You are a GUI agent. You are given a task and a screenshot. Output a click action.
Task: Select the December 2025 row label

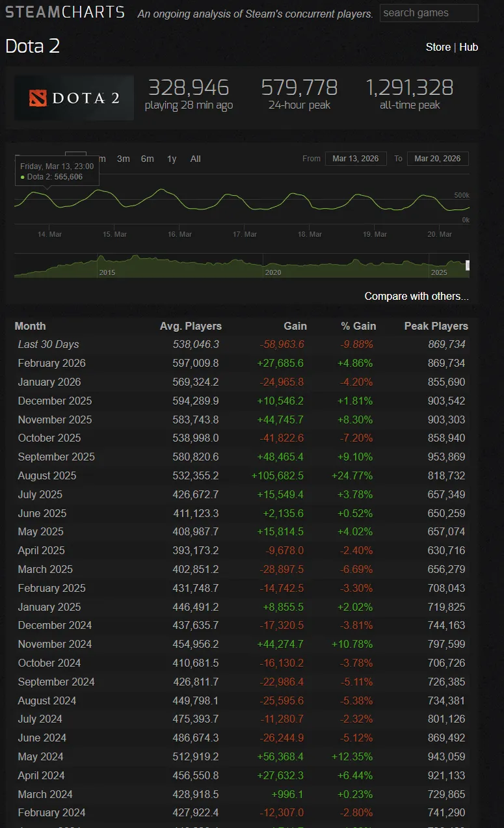(55, 401)
